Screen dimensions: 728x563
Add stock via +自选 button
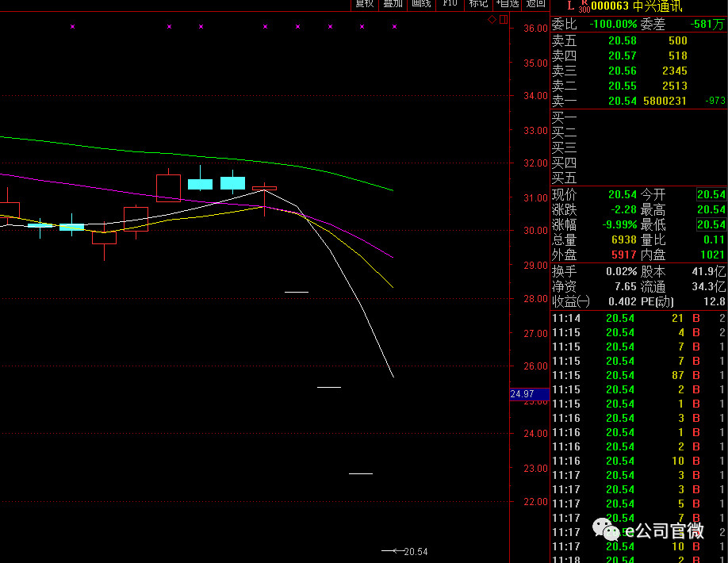pos(508,3)
